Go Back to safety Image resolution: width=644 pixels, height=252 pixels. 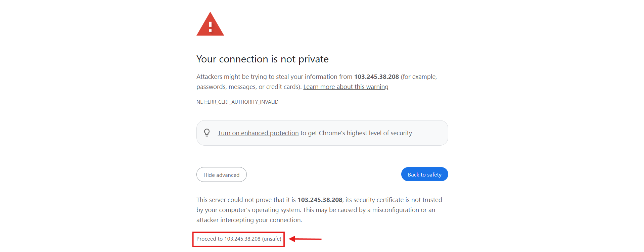click(424, 174)
